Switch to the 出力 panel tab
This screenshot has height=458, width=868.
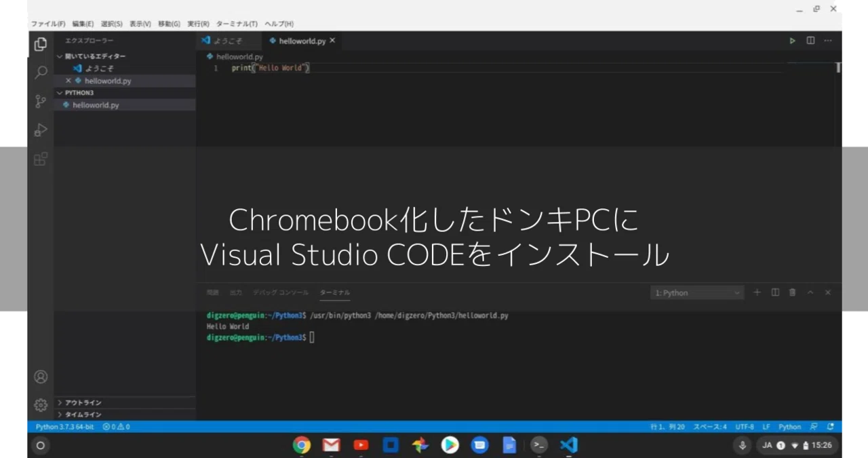click(235, 292)
